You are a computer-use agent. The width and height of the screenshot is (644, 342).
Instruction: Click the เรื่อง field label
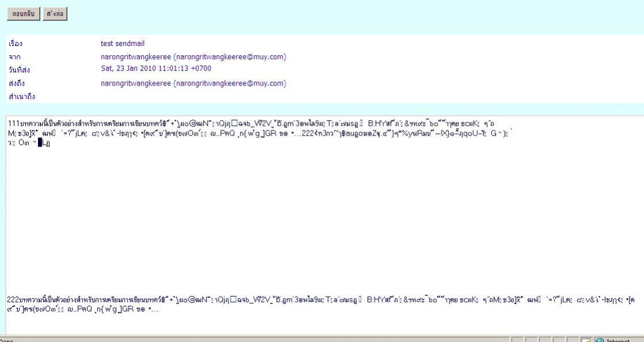click(16, 44)
